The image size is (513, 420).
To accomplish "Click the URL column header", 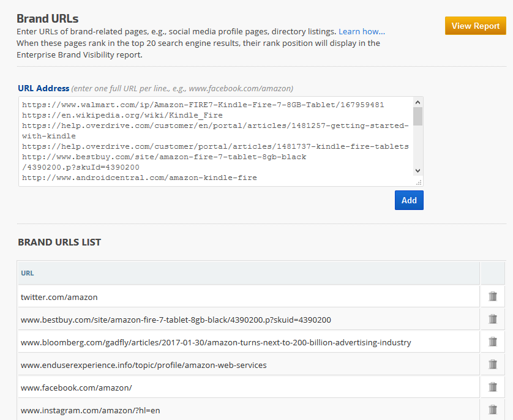I will coord(28,273).
